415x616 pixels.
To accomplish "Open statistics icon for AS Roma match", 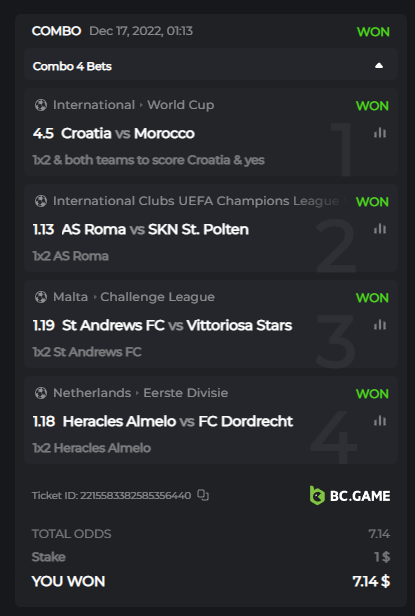I will pos(380,229).
